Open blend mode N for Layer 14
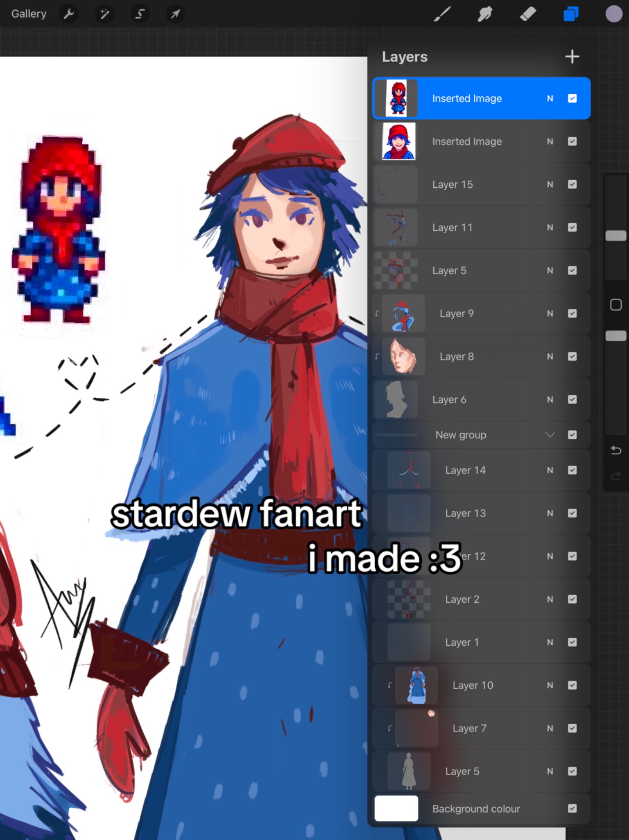Screen dimensions: 629x840 pos(550,470)
